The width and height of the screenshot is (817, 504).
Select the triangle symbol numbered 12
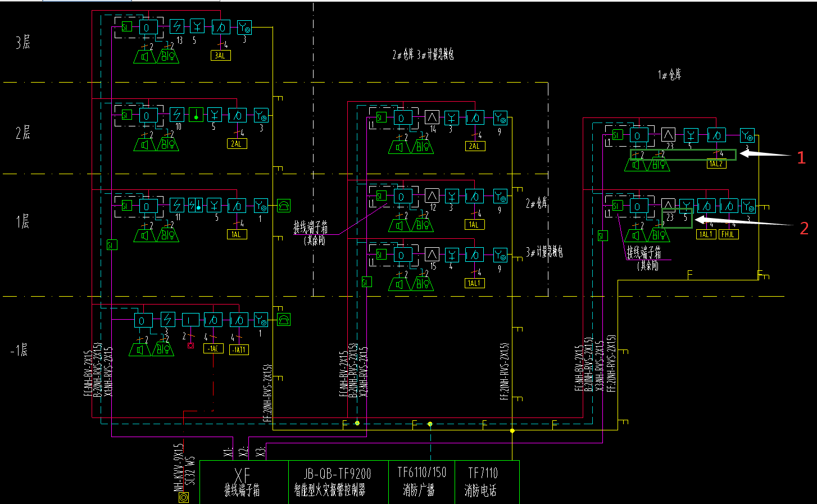(432, 196)
